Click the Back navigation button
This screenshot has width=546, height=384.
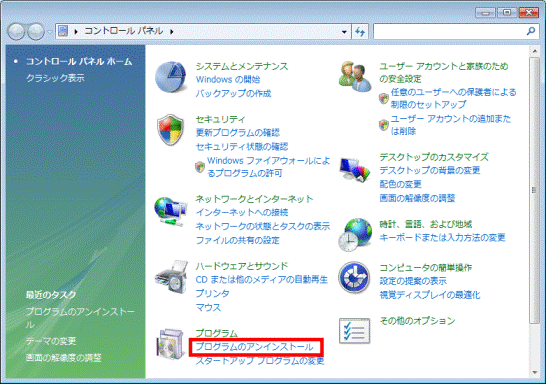[x=16, y=32]
